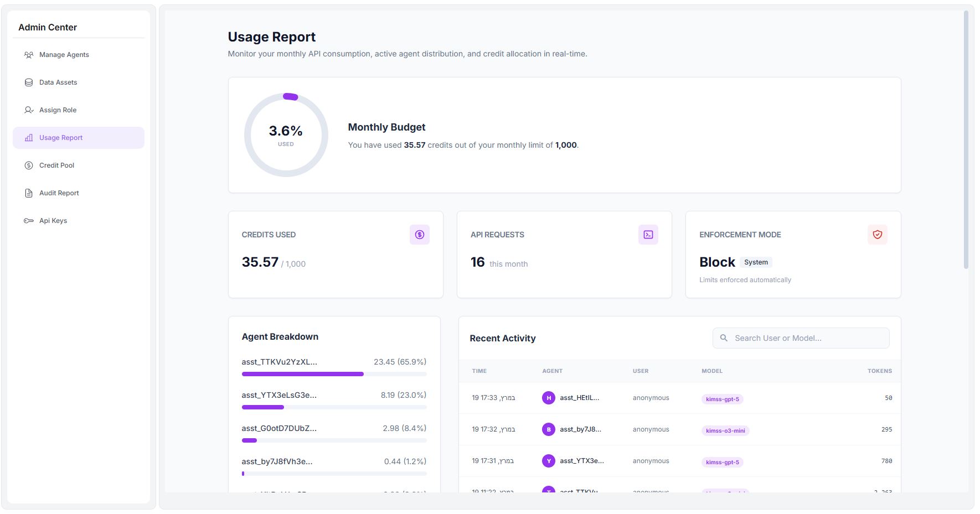980x514 pixels.
Task: Click the Usage Report bar-chart icon
Action: point(28,137)
